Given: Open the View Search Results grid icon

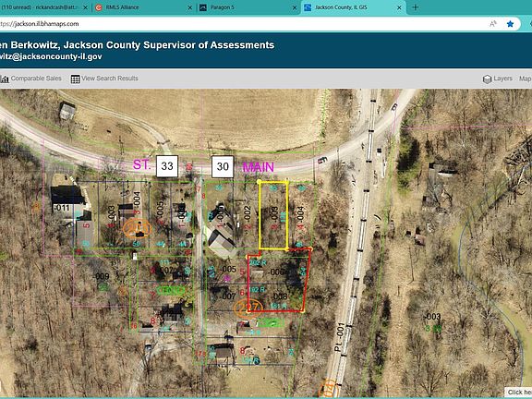Looking at the screenshot, I should point(76,79).
